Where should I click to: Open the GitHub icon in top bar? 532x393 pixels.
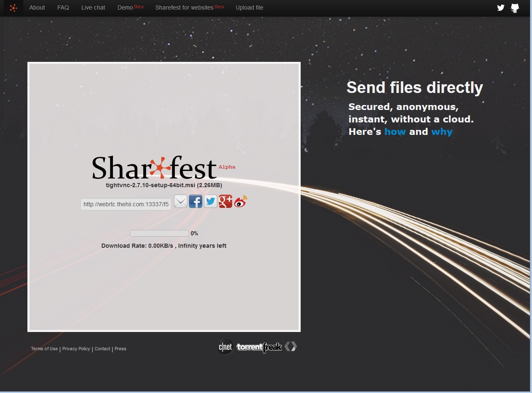[515, 8]
